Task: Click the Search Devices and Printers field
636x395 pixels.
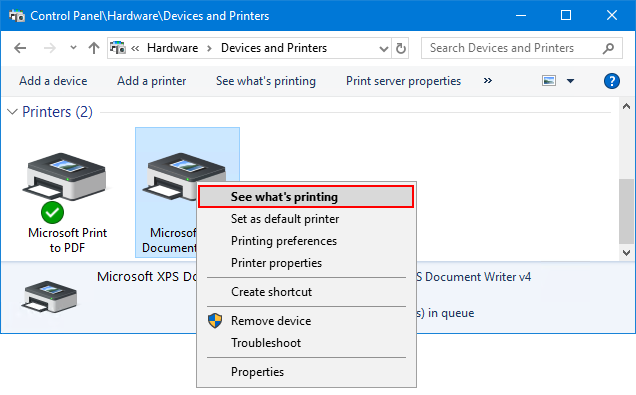Action: [522, 48]
